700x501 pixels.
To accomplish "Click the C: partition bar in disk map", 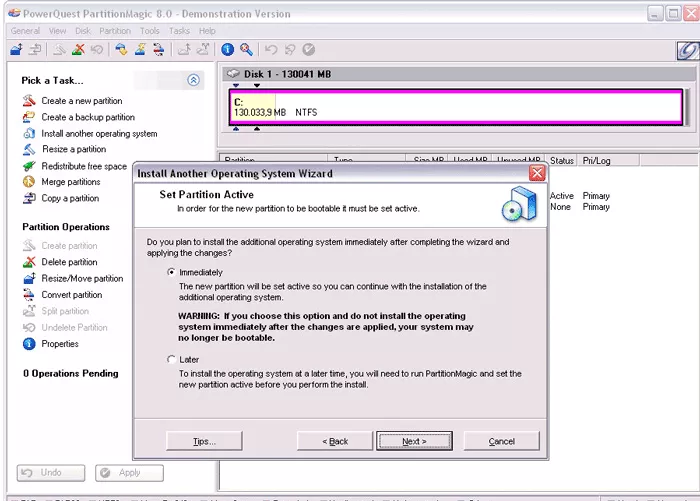I will coord(456,107).
